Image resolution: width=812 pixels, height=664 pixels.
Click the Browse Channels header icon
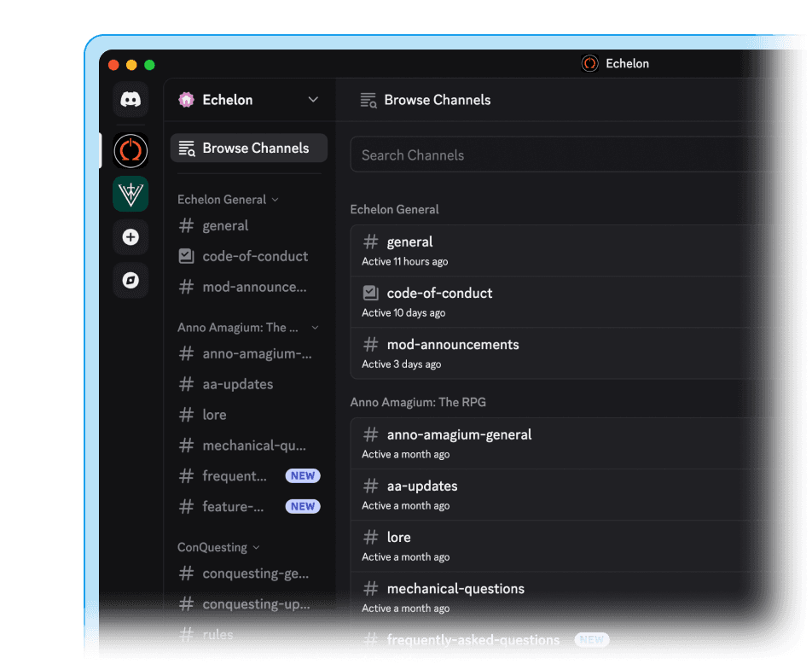tap(368, 100)
